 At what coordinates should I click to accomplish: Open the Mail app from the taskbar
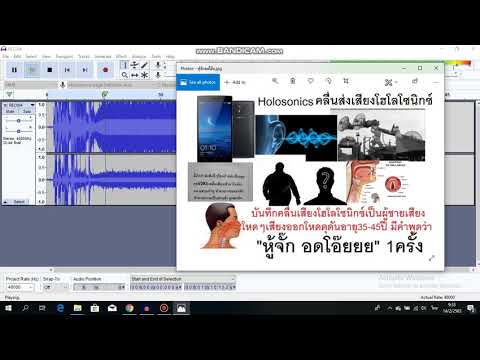tap(112, 308)
